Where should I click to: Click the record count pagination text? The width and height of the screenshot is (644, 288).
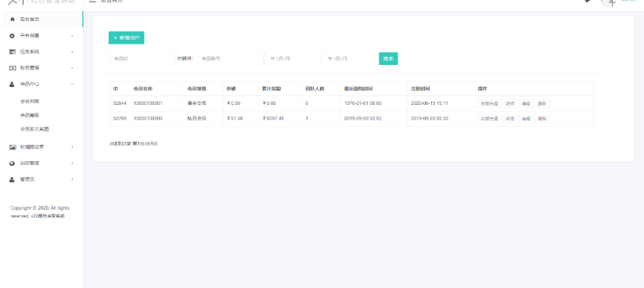pyautogui.click(x=134, y=144)
